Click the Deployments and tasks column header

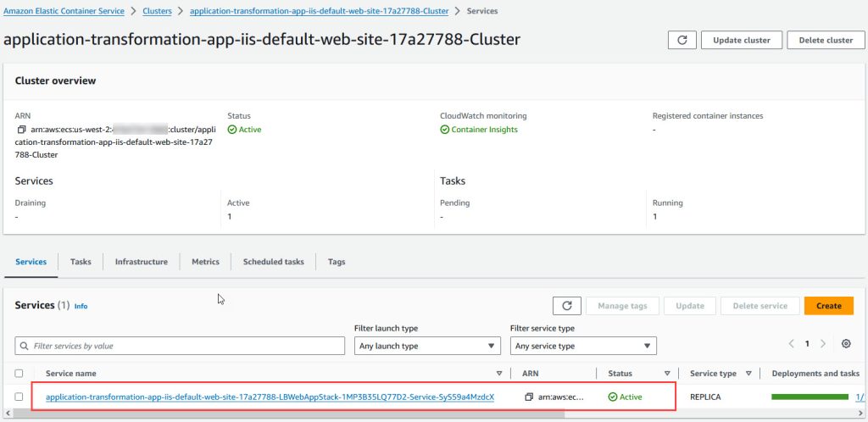(815, 374)
